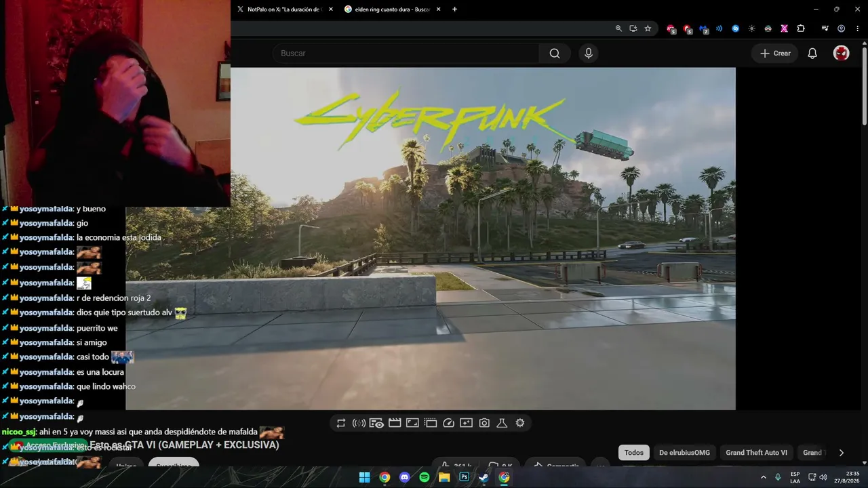The width and height of the screenshot is (868, 488).
Task: Open File Explorer from the taskbar
Action: (444, 477)
